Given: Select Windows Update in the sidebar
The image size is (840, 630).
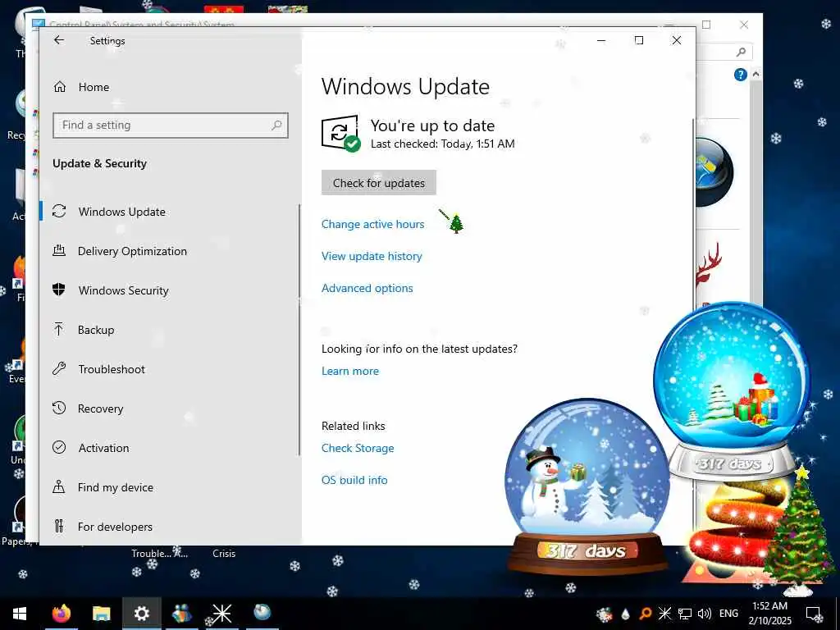Looking at the screenshot, I should click(x=169, y=212).
